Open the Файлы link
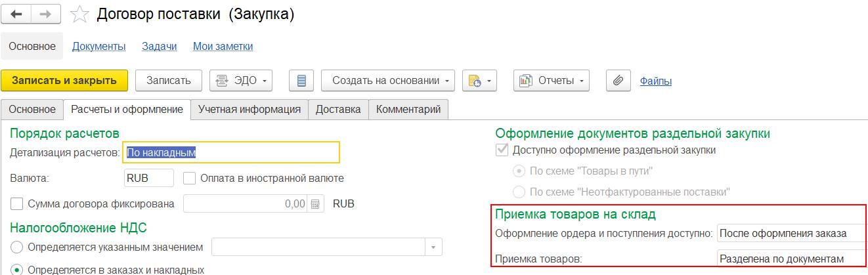This screenshot has width=868, height=275. (x=655, y=81)
